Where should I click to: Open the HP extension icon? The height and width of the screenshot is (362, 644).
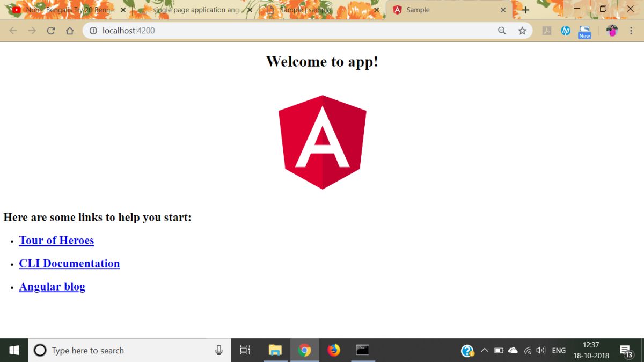pos(566,31)
